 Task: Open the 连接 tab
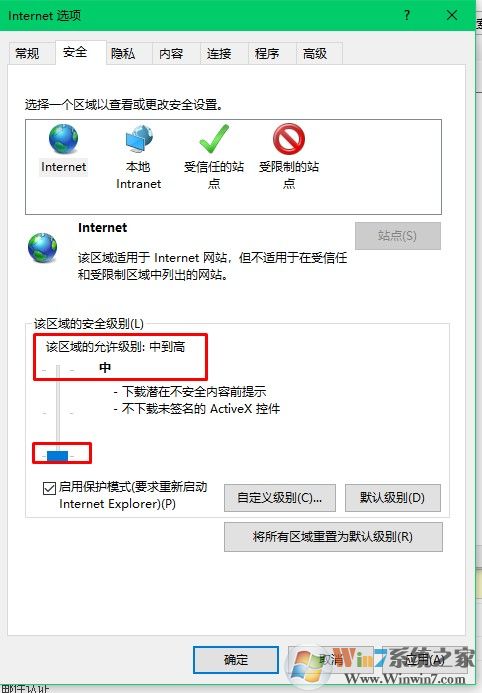[x=219, y=54]
